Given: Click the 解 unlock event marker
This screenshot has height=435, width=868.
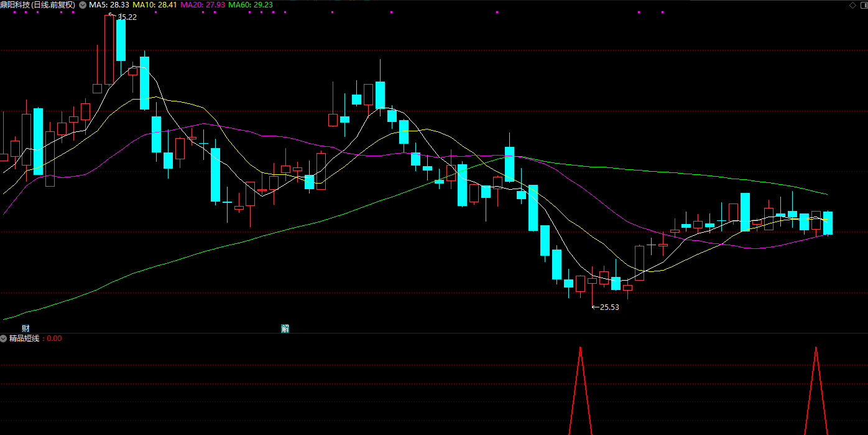Looking at the screenshot, I should click(285, 329).
